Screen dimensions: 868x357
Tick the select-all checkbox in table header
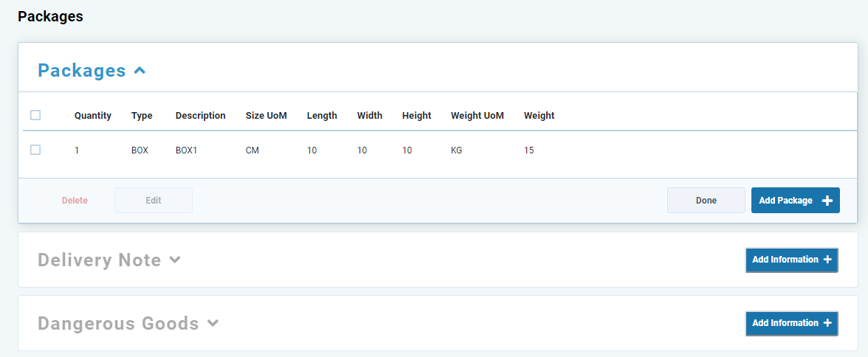coord(35,115)
